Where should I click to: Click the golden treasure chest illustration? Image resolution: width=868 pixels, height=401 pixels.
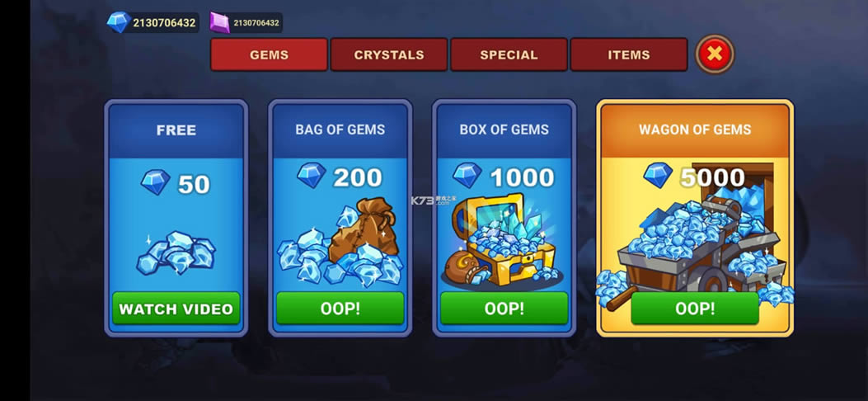[x=501, y=239]
